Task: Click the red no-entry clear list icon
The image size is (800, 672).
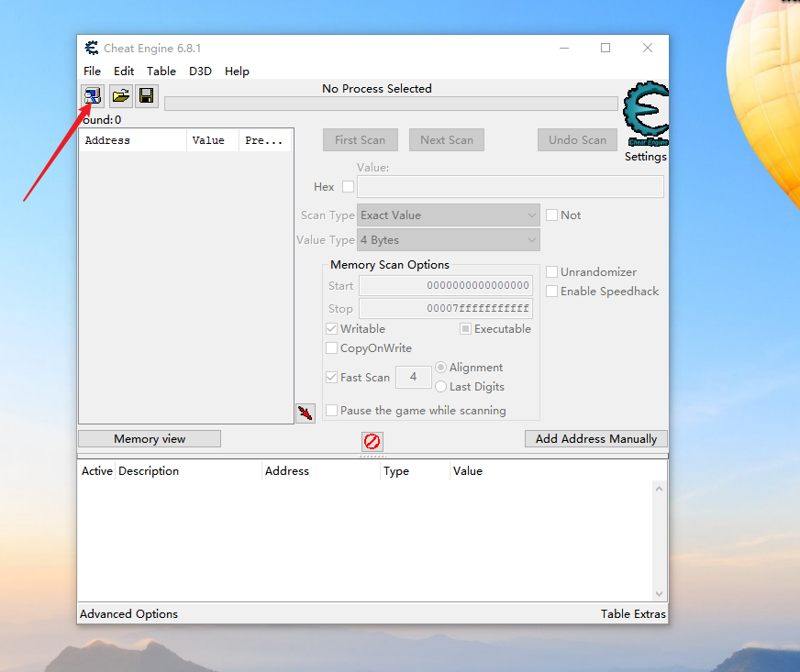Action: [x=372, y=441]
